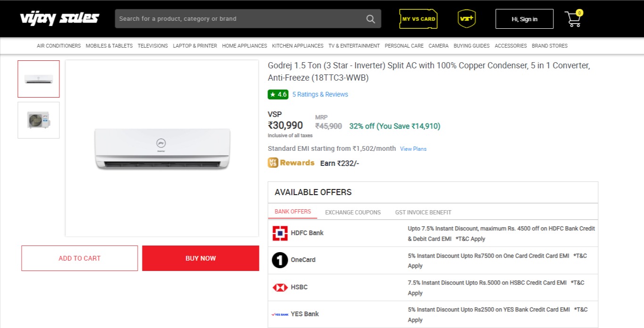Open Accessories category menu

(x=510, y=46)
